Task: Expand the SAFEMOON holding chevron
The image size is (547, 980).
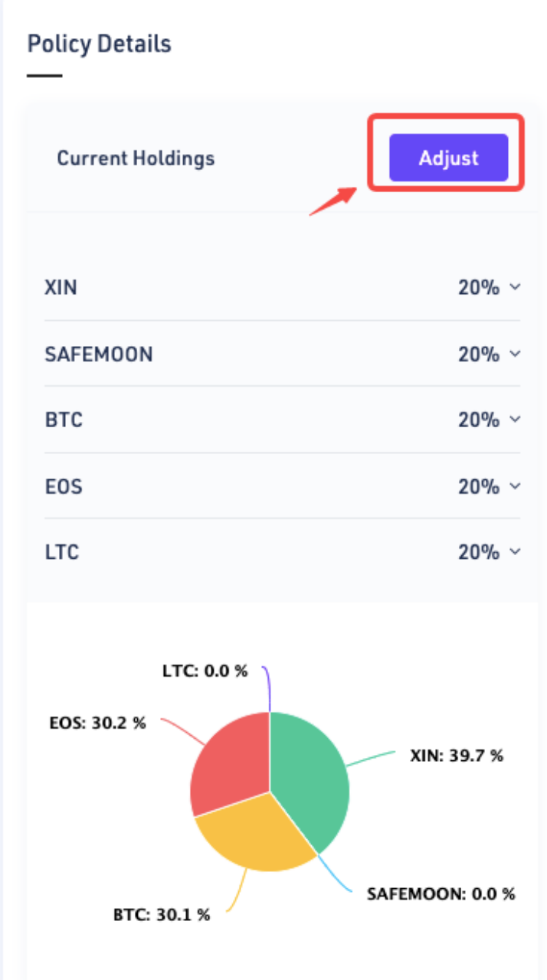Action: [x=515, y=354]
